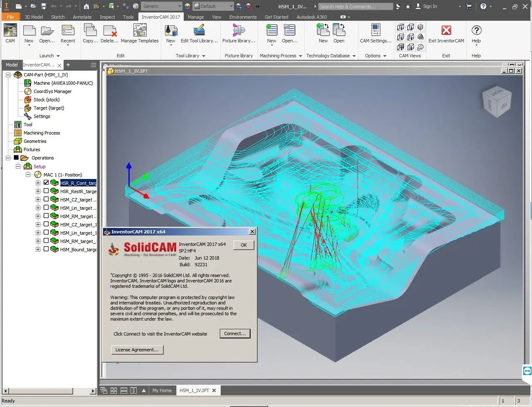Switch to the 3D Model ribbon tab
This screenshot has height=407, width=532.
[34, 17]
